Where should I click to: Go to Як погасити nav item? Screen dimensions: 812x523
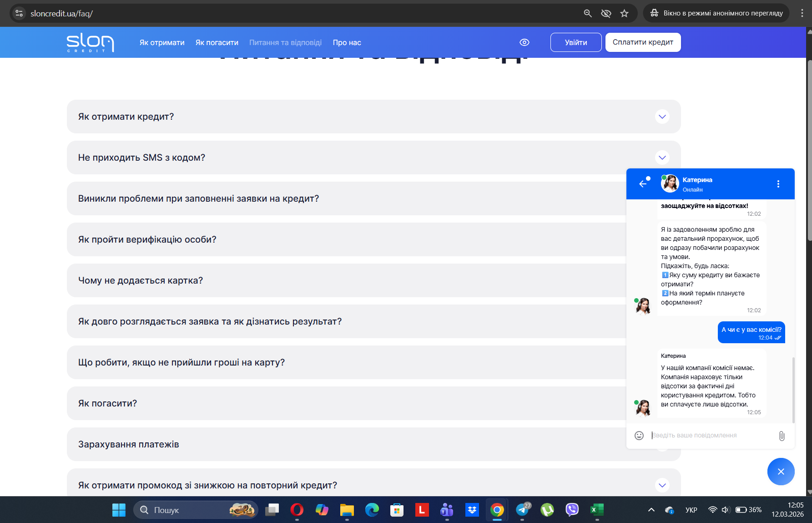click(x=217, y=42)
